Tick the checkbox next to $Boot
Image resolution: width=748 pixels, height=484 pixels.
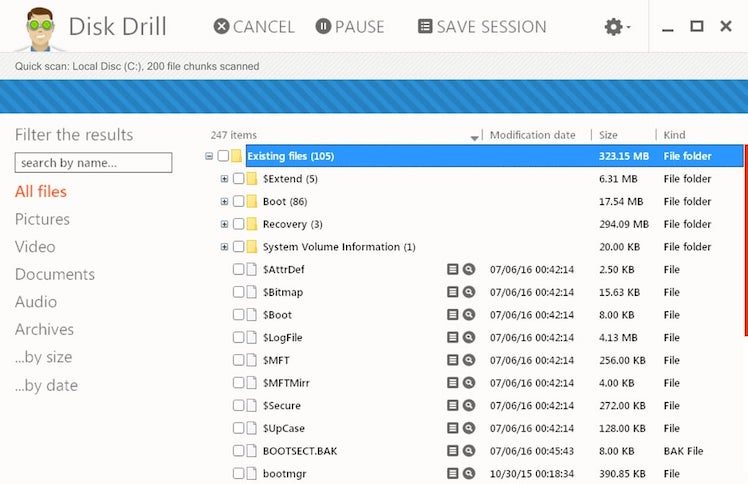tap(238, 315)
